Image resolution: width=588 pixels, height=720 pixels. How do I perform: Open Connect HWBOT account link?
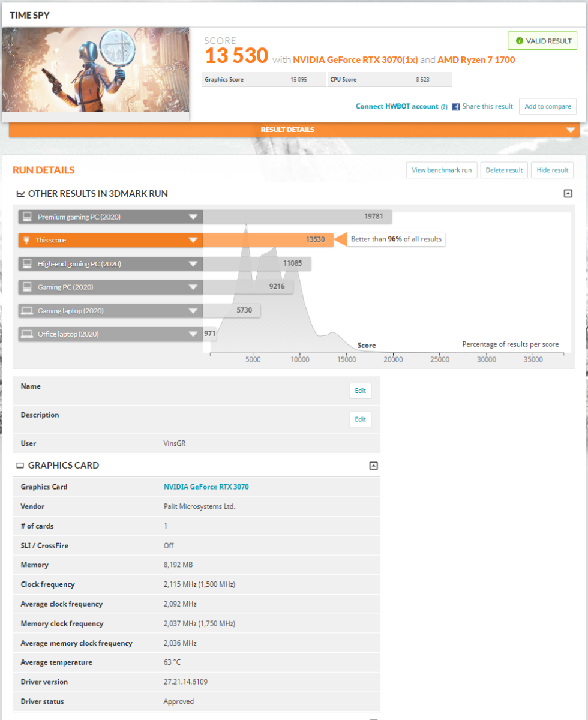[397, 107]
